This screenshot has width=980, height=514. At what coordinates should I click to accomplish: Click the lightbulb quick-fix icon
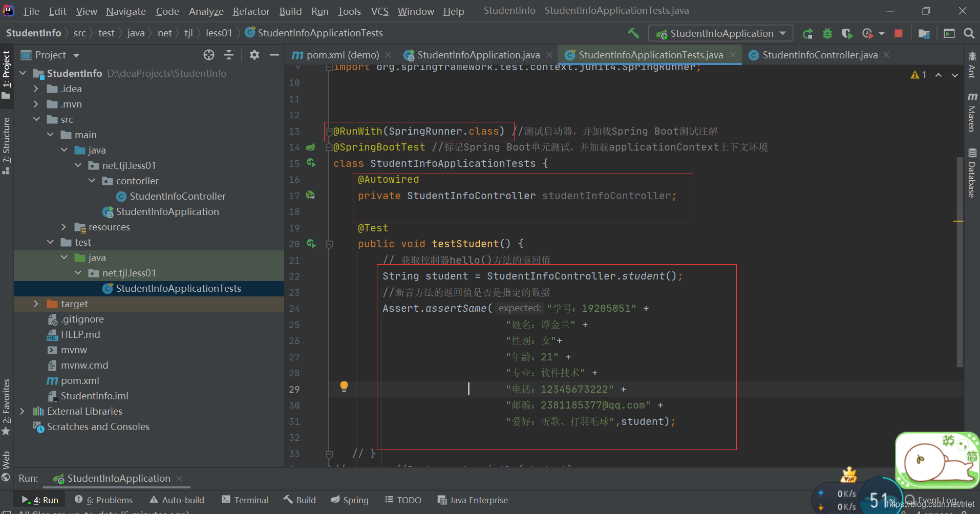[344, 387]
